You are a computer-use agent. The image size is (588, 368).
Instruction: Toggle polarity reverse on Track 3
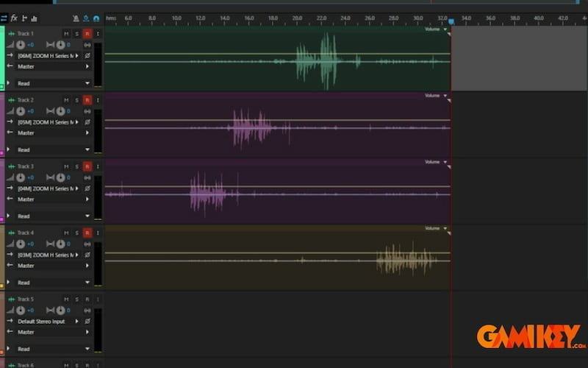point(87,188)
